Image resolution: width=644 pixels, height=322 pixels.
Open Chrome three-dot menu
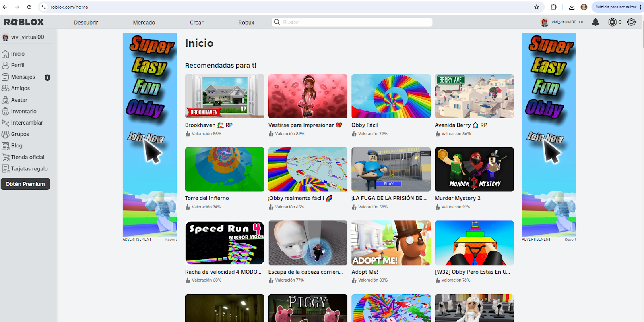640,7
